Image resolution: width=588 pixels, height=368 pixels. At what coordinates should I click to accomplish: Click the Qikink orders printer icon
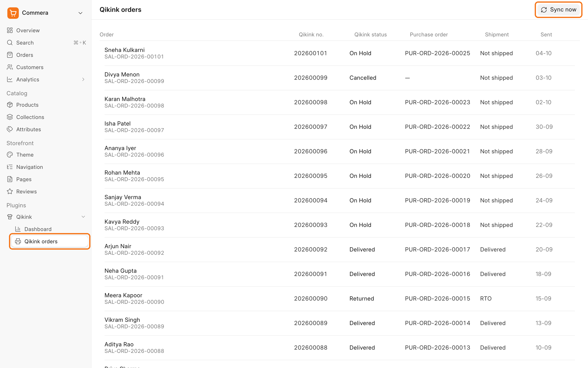click(18, 241)
